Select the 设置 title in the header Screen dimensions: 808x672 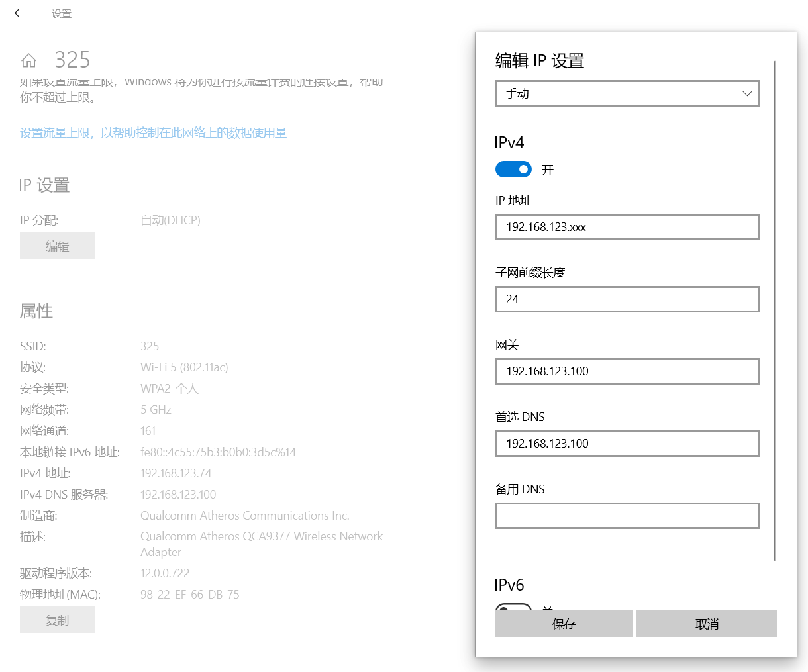[61, 13]
